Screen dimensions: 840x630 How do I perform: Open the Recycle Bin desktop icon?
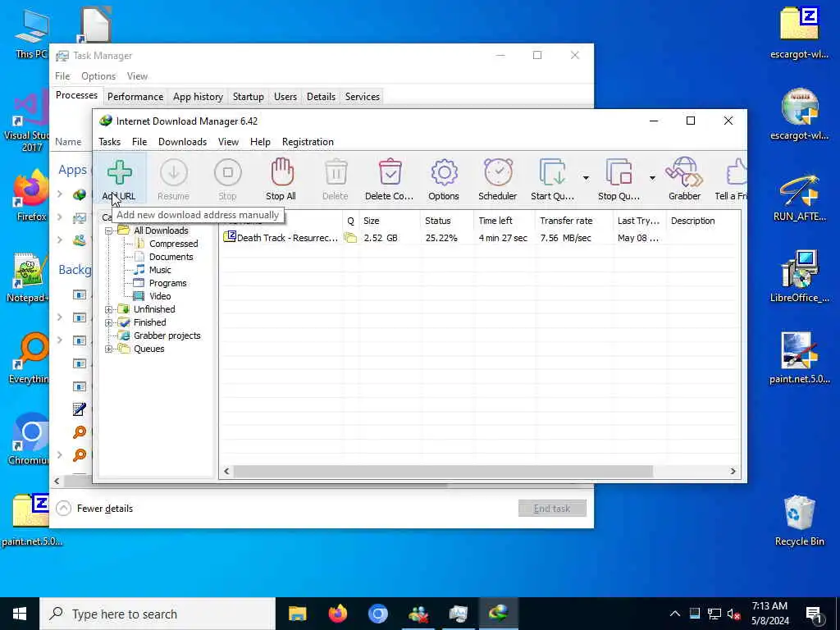799,519
